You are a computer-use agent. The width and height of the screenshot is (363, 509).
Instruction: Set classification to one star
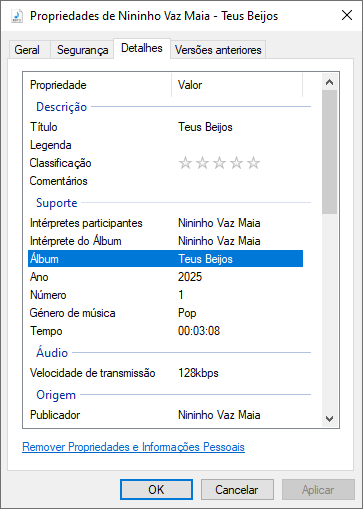185,163
